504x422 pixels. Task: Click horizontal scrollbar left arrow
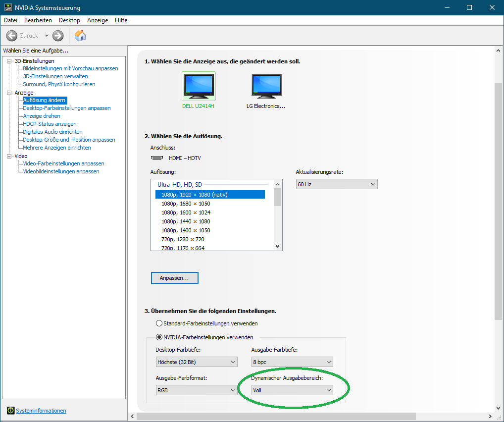tap(132, 416)
